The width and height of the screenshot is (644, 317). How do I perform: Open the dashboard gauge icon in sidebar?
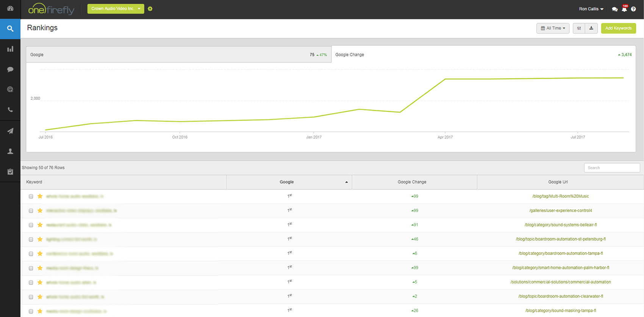pyautogui.click(x=10, y=8)
